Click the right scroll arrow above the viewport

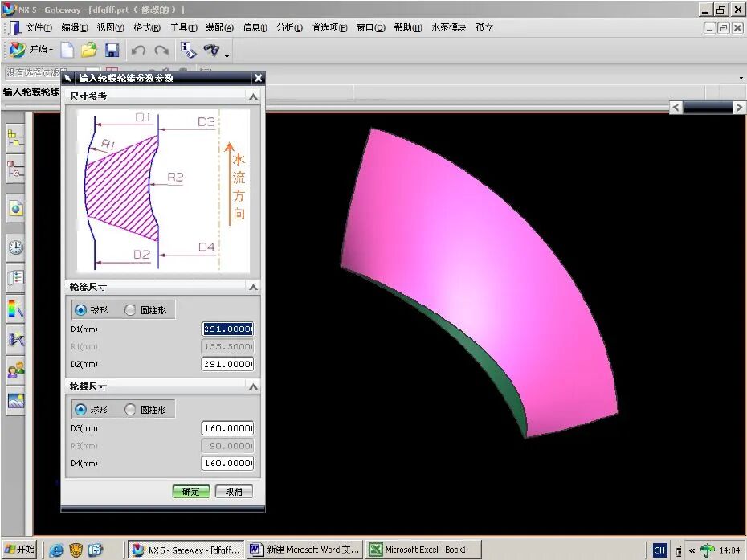[738, 107]
